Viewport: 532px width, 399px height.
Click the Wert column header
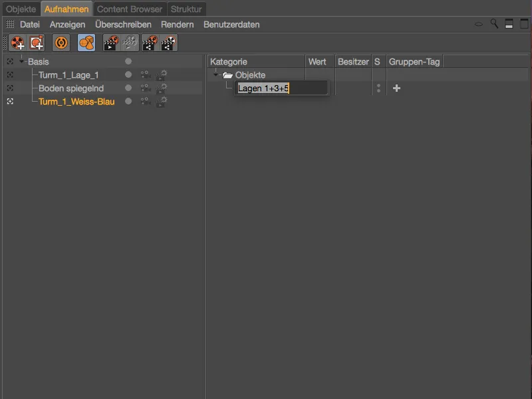(320, 61)
